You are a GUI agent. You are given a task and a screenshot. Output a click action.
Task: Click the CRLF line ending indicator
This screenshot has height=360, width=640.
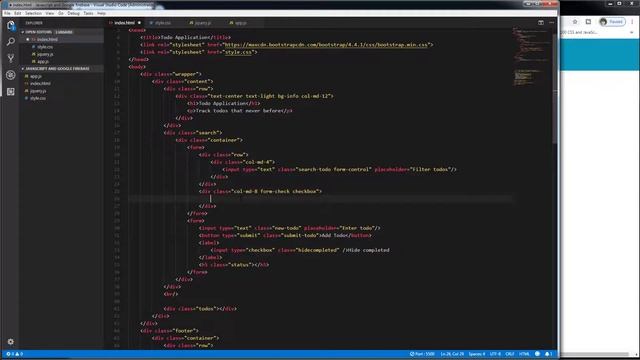(510, 354)
